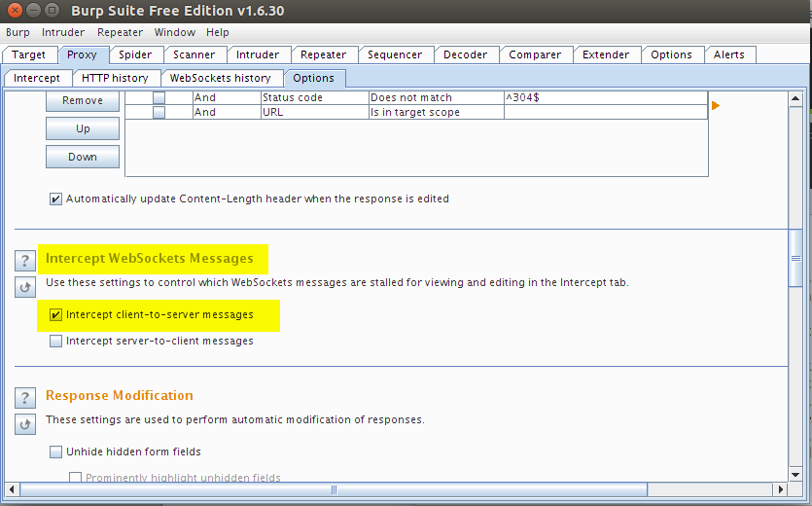
Task: Select the 'URL' match type cell
Action: click(x=314, y=112)
